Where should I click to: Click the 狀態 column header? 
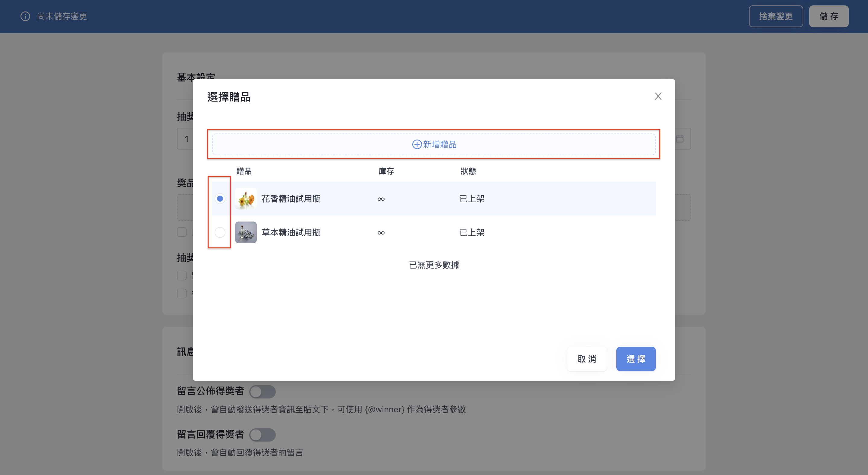tap(468, 171)
